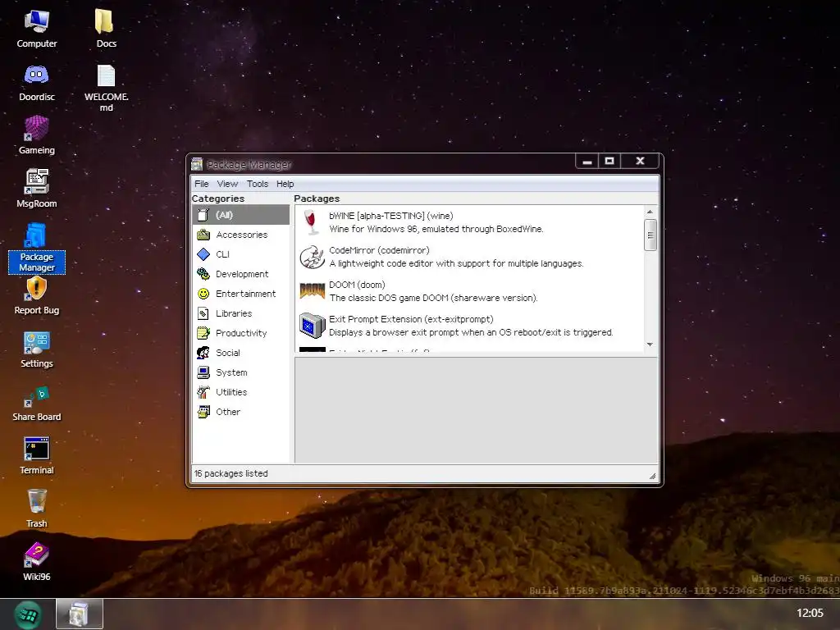The width and height of the screenshot is (840, 630).
Task: Select the Accessories category
Action: tap(240, 235)
